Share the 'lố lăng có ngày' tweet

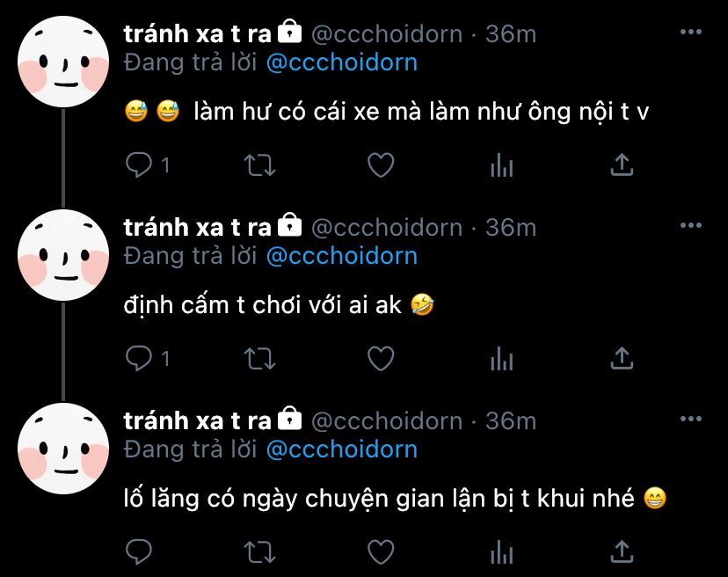(622, 551)
